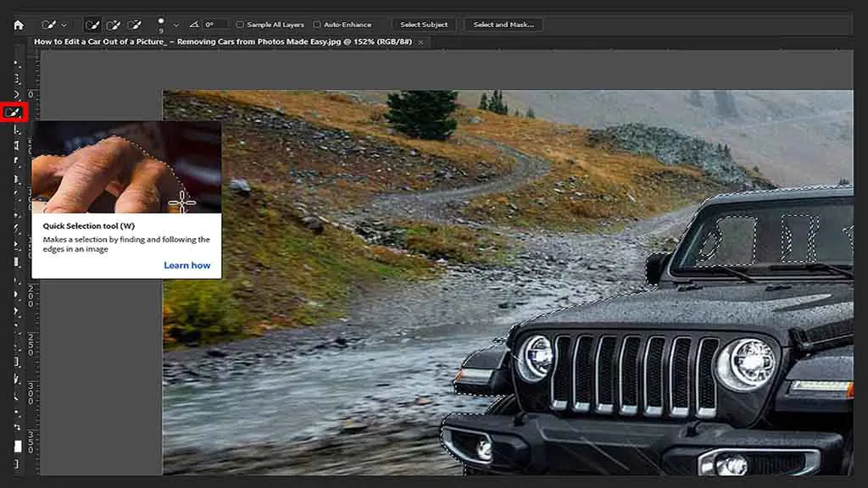Click the brush angle icon
Image resolution: width=868 pixels, height=488 pixels.
[194, 25]
